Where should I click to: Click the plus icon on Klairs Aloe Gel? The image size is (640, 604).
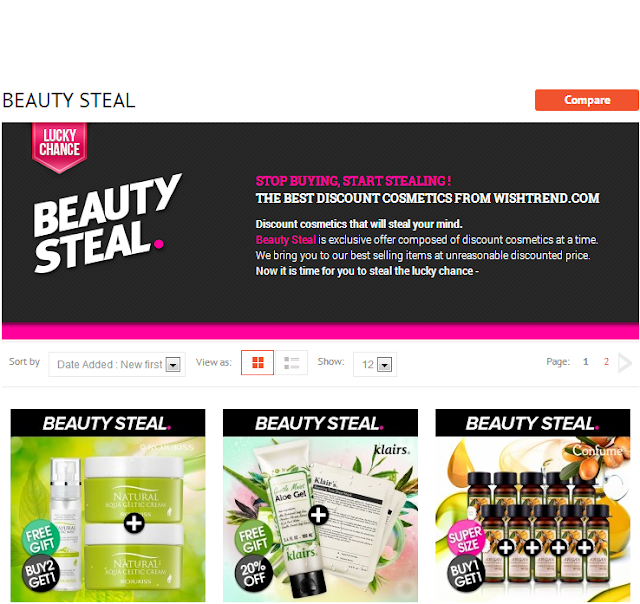click(318, 515)
